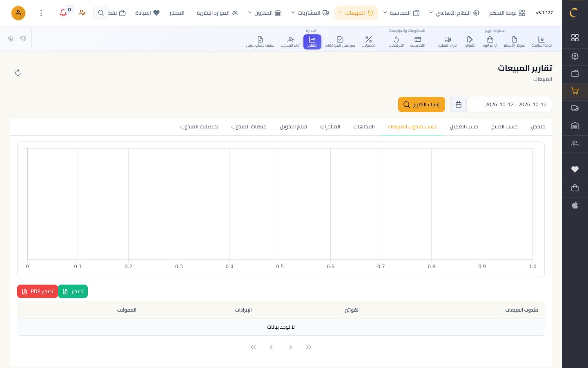Switch to the الاتجاهات trends tab
Viewport: 588px width, 368px height.
364,127
